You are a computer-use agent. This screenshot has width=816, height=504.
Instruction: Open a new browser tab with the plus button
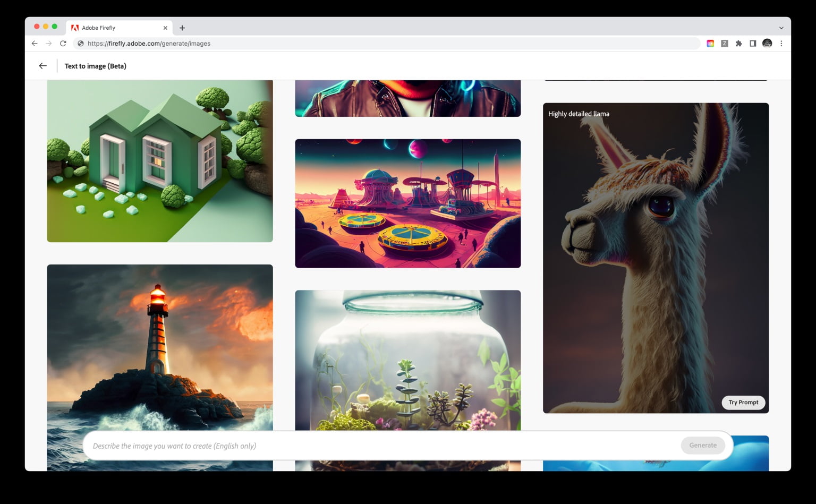[183, 27]
